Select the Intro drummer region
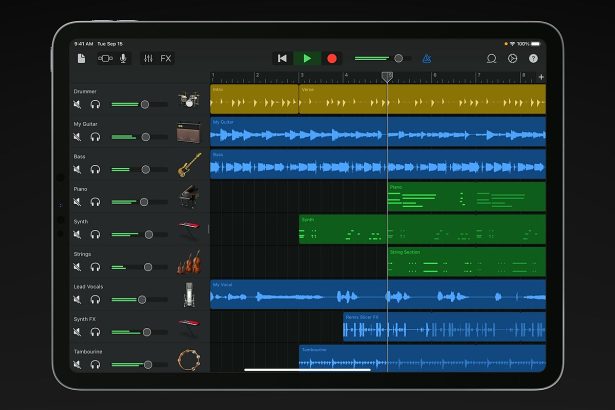The width and height of the screenshot is (615, 410). (254, 99)
